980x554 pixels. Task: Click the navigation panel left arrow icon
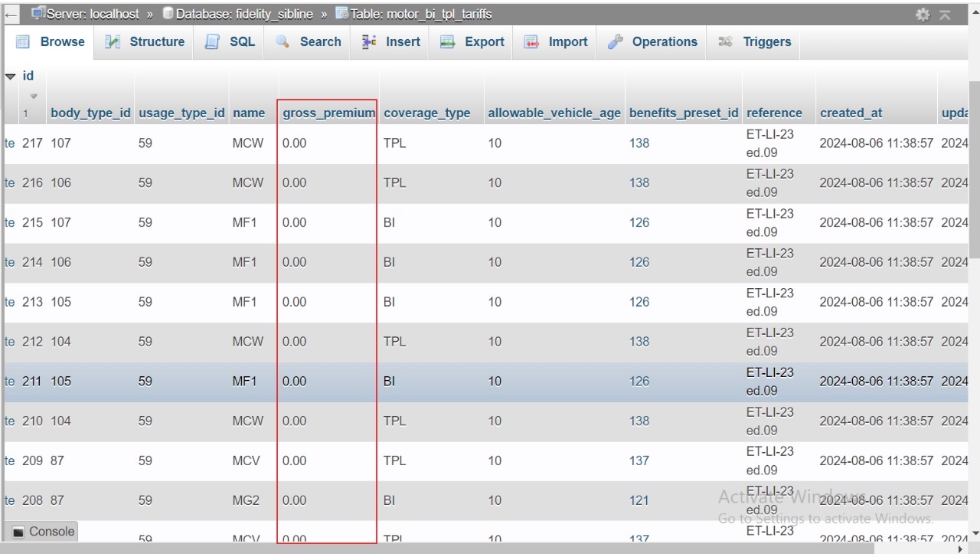(x=11, y=14)
